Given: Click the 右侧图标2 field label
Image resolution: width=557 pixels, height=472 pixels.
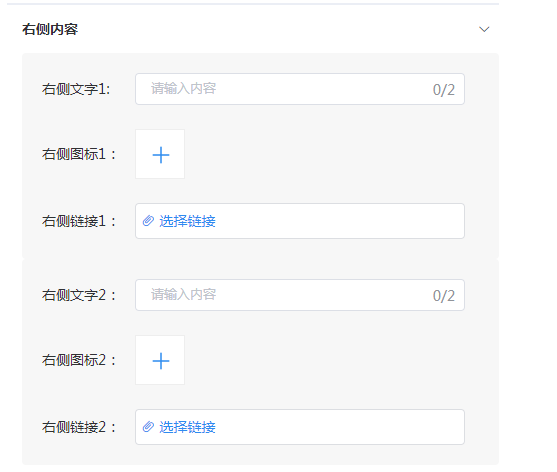Looking at the screenshot, I should [x=79, y=360].
